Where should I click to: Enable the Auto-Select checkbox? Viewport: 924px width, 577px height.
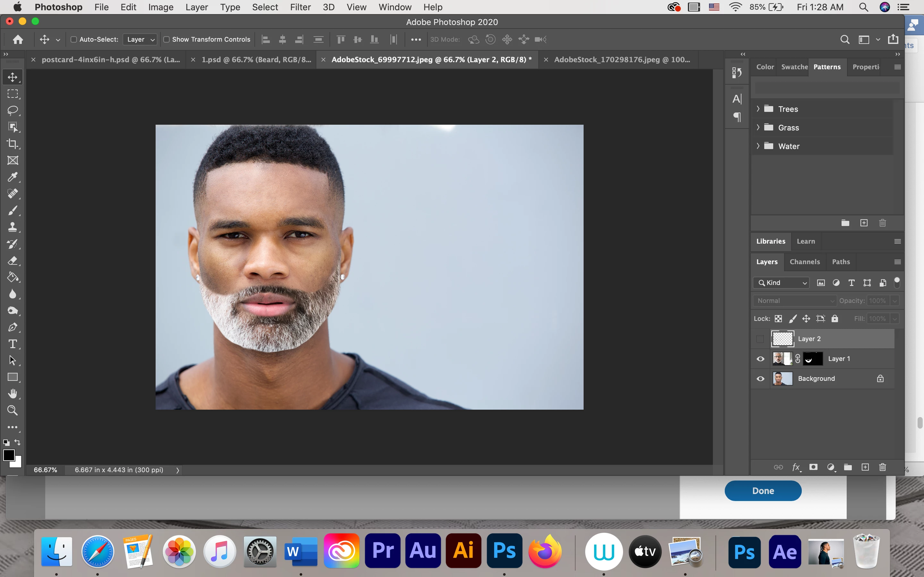click(x=74, y=39)
